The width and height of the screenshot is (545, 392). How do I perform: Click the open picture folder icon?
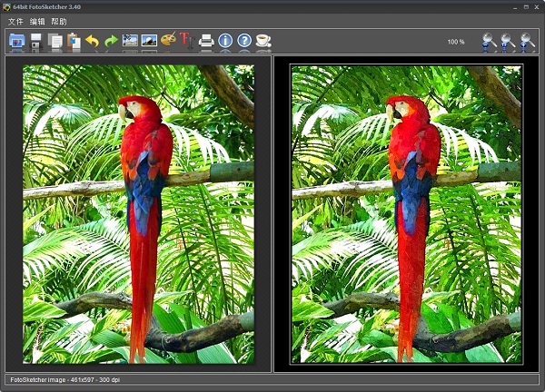[16, 41]
